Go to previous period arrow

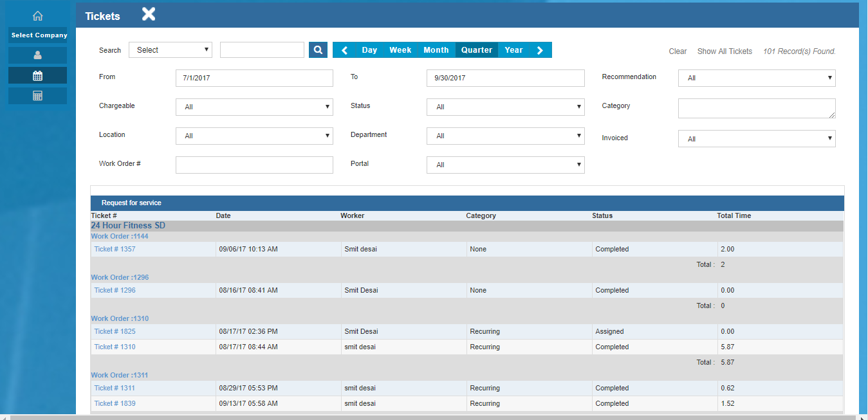click(344, 50)
